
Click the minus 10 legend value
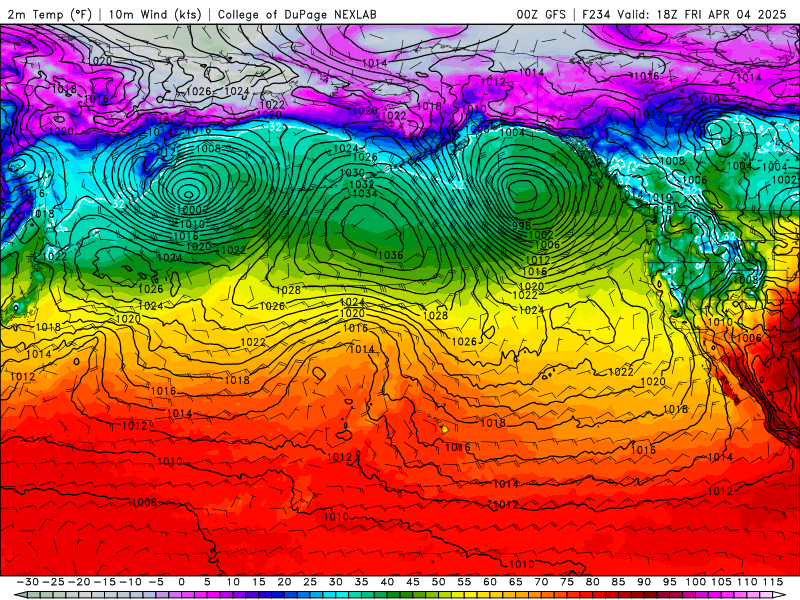130,582
